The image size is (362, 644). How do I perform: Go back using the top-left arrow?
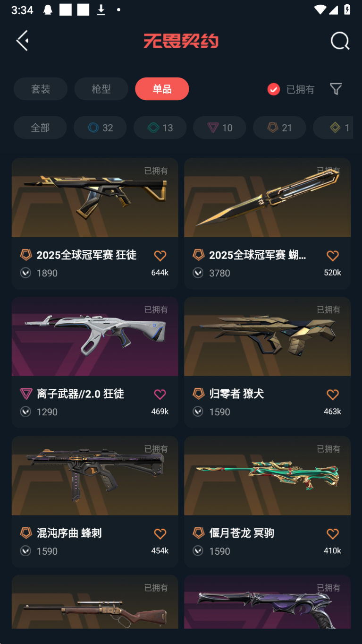pyautogui.click(x=23, y=41)
